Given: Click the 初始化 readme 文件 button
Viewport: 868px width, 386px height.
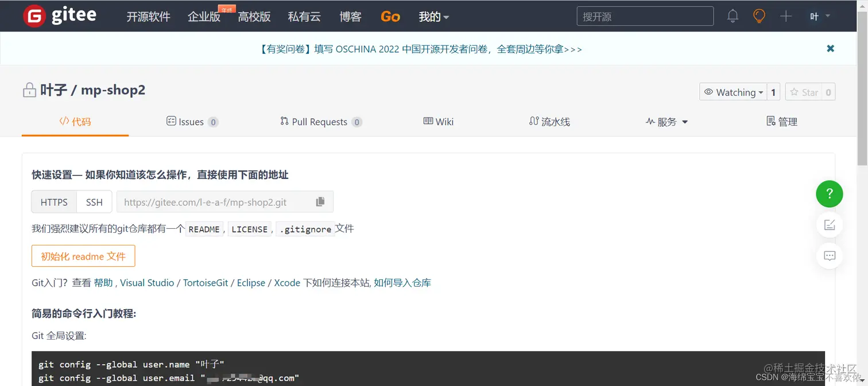Looking at the screenshot, I should point(83,256).
